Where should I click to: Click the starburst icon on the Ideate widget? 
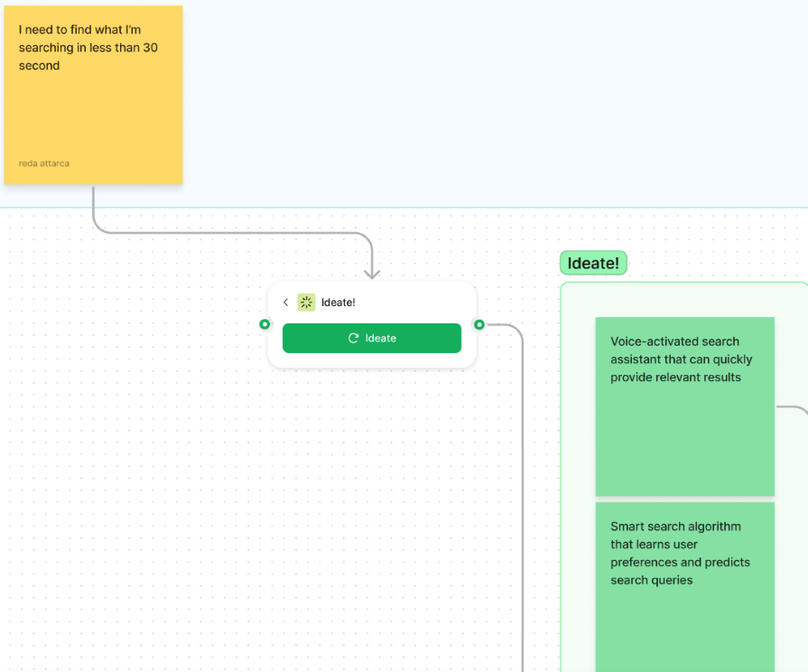306,303
